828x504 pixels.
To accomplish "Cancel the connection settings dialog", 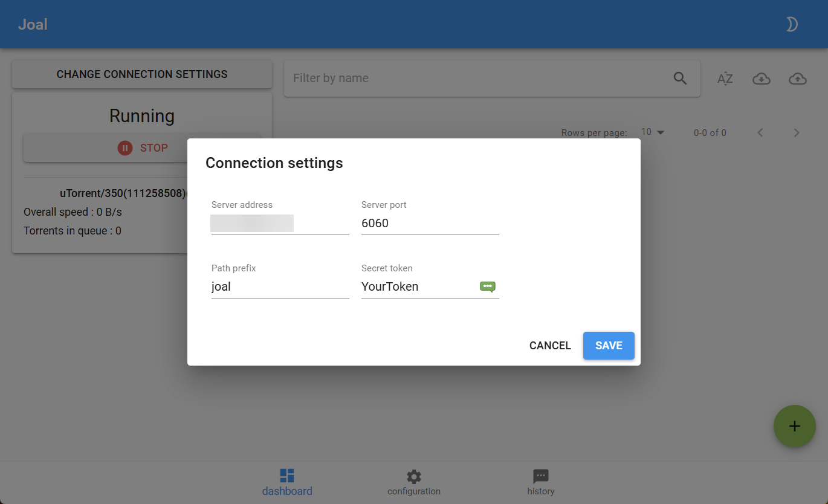I will [550, 346].
